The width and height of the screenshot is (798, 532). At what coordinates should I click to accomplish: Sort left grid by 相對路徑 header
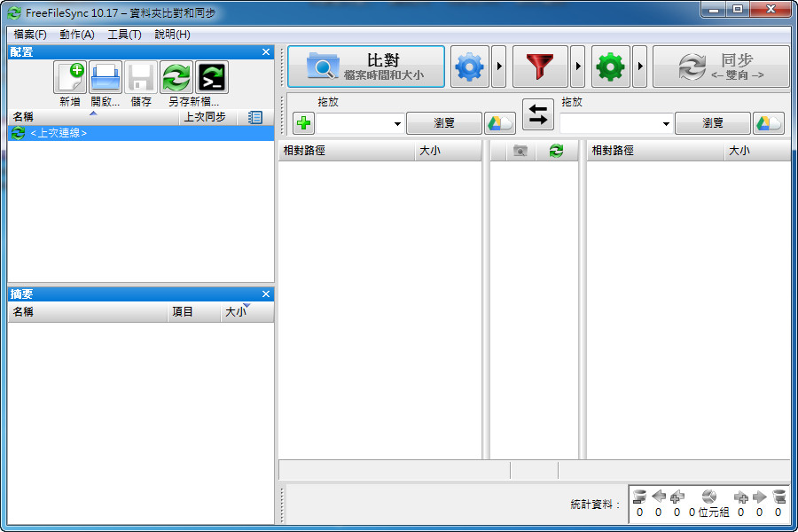[347, 151]
